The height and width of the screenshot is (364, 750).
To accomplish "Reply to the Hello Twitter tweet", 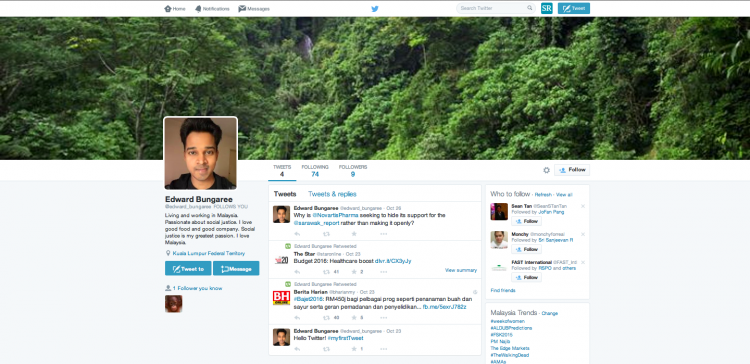I will pyautogui.click(x=297, y=349).
